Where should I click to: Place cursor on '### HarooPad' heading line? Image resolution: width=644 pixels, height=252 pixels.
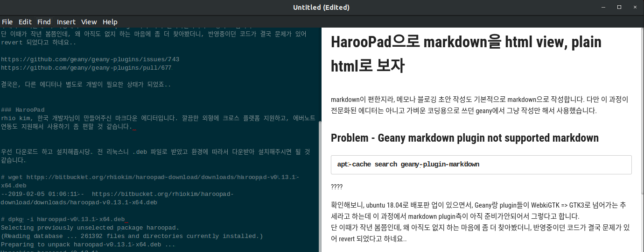tap(23, 110)
